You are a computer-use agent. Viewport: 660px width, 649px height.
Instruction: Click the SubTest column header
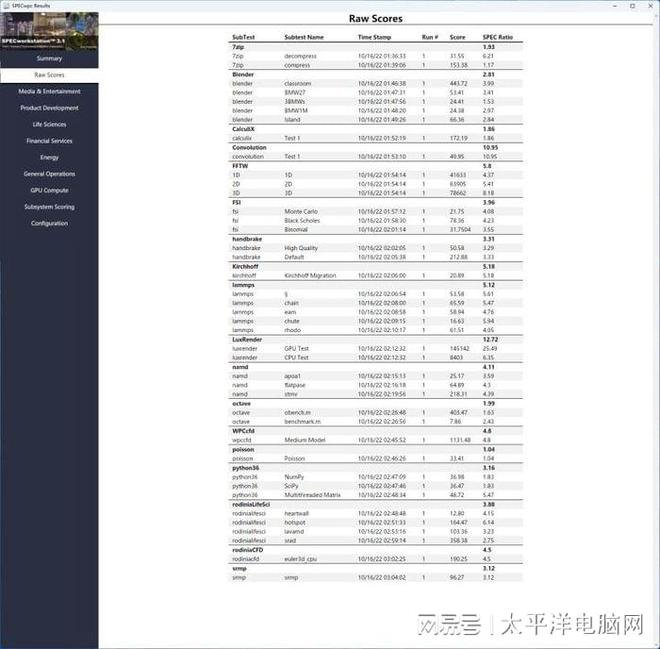point(243,37)
